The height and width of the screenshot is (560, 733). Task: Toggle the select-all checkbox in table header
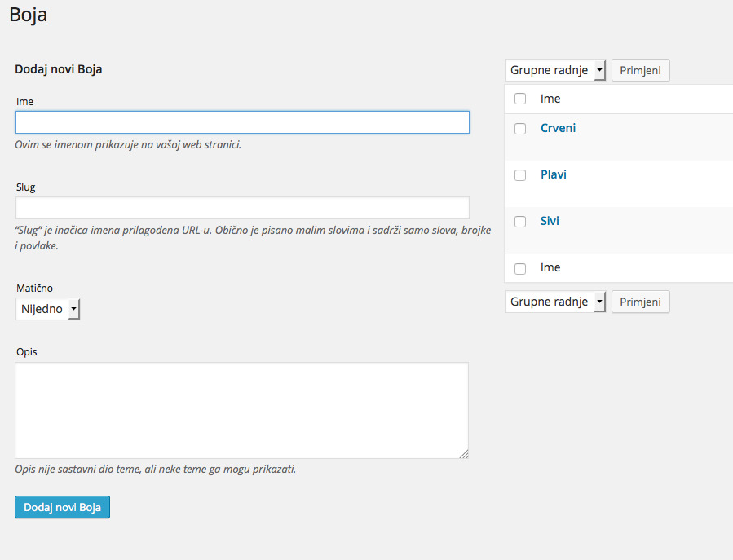click(x=520, y=99)
